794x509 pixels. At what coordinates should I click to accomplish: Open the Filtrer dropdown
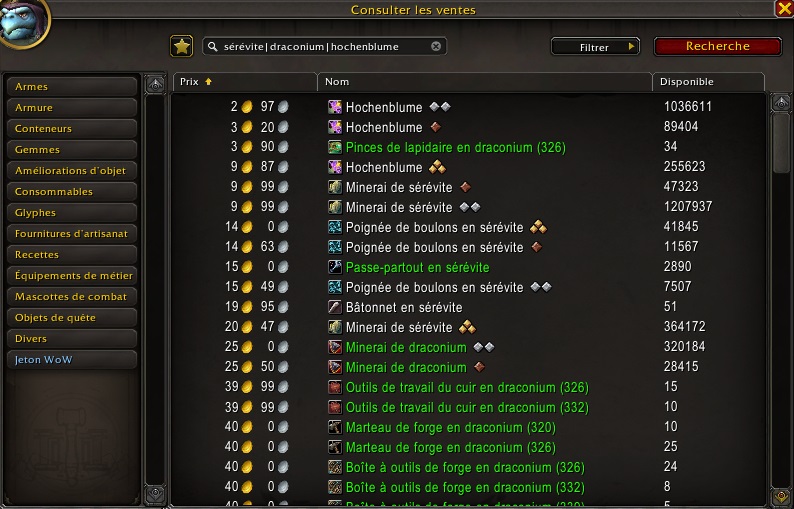click(595, 47)
